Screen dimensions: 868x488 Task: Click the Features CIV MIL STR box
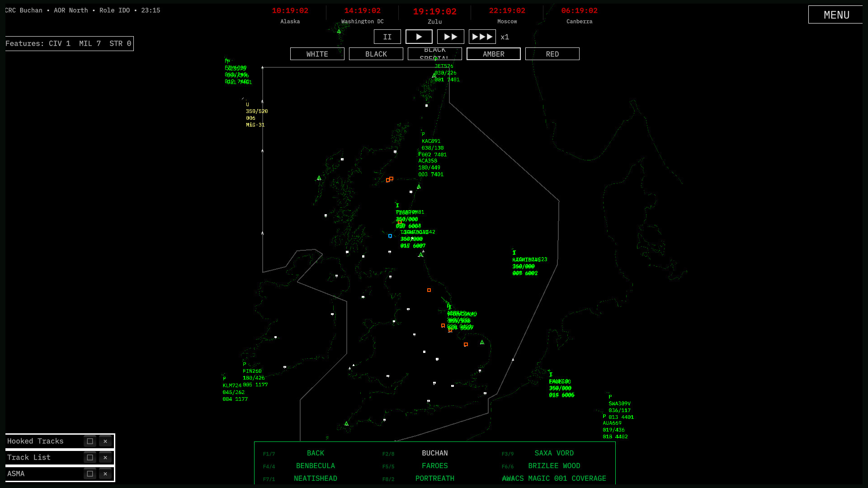69,43
